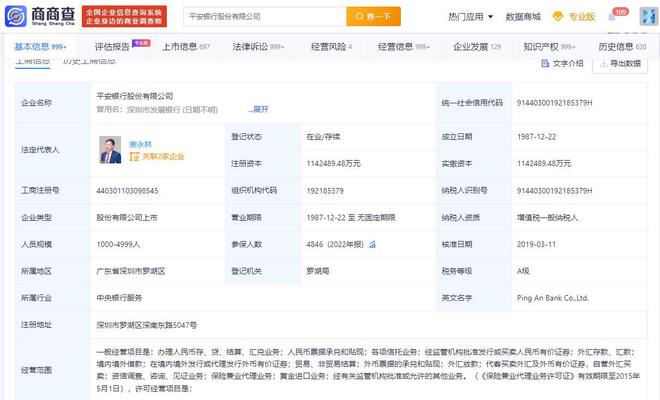The image size is (660, 400).
Task: Click the 数据商城 link
Action: [522, 17]
